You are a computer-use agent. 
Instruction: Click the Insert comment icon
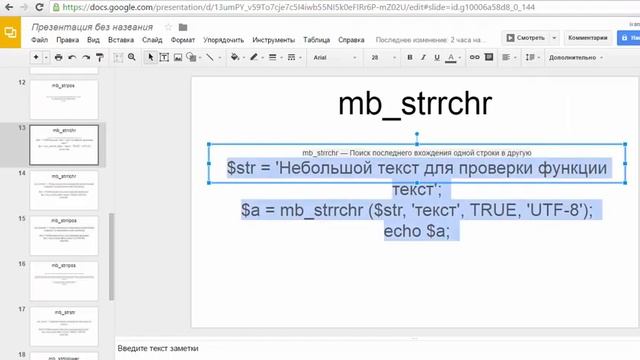click(x=489, y=57)
